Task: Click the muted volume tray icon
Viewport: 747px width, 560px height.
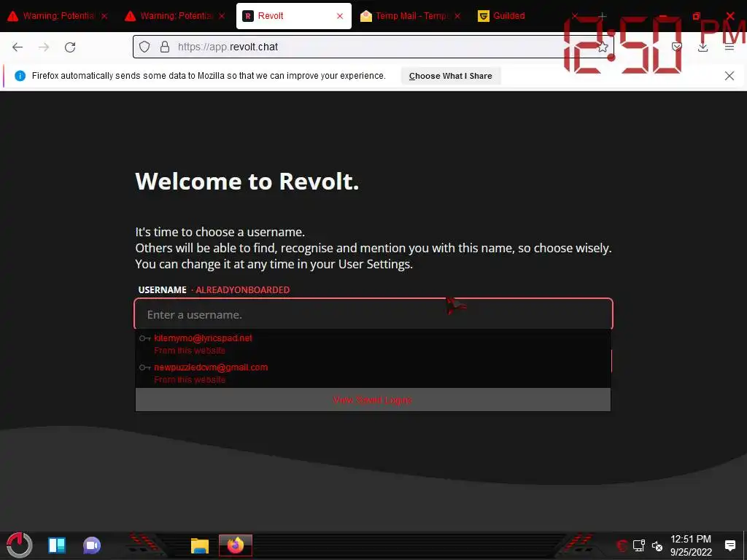Action: coord(657,545)
